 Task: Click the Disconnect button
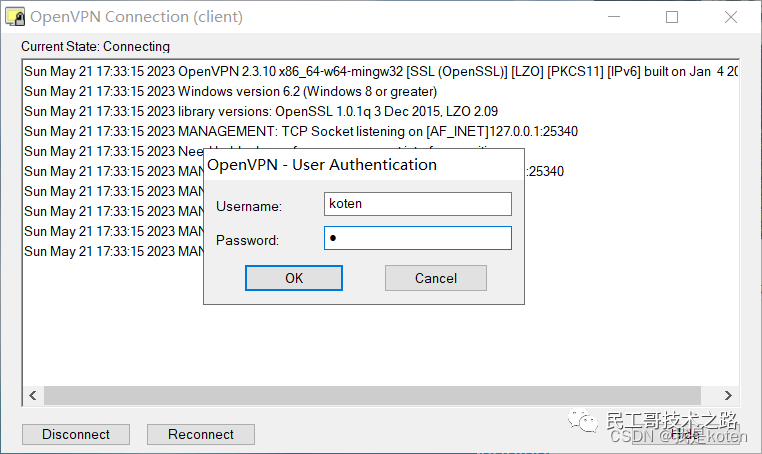[76, 434]
